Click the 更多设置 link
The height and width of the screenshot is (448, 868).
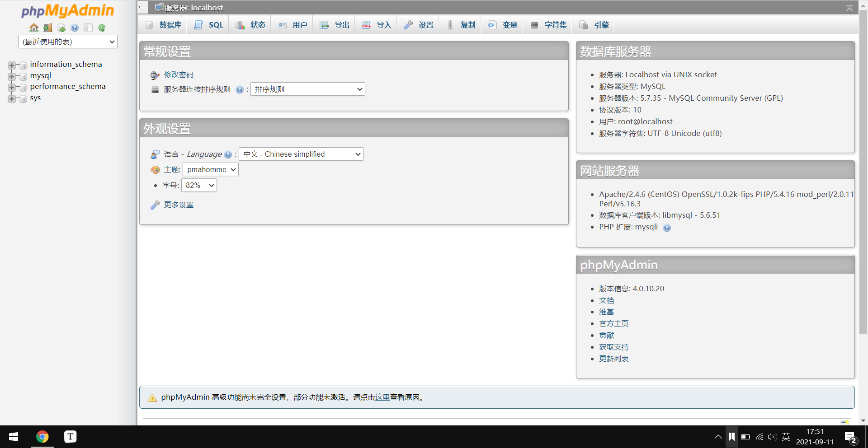[x=179, y=205]
